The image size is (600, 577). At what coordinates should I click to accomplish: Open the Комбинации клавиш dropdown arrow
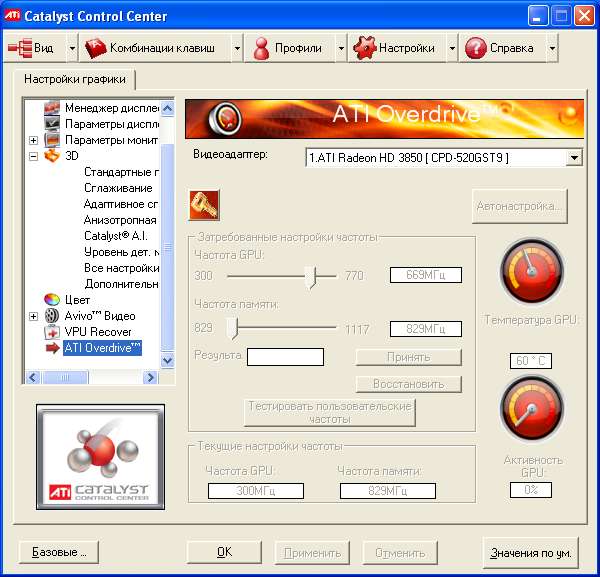(237, 48)
